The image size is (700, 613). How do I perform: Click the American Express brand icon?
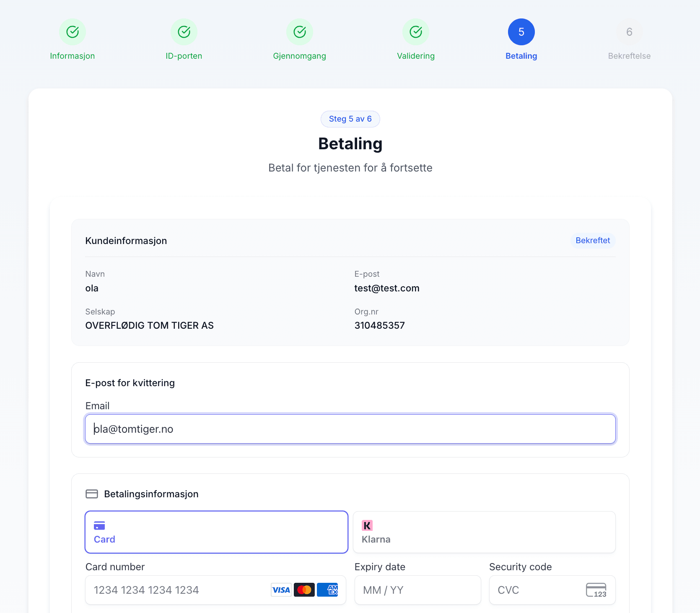[327, 590]
